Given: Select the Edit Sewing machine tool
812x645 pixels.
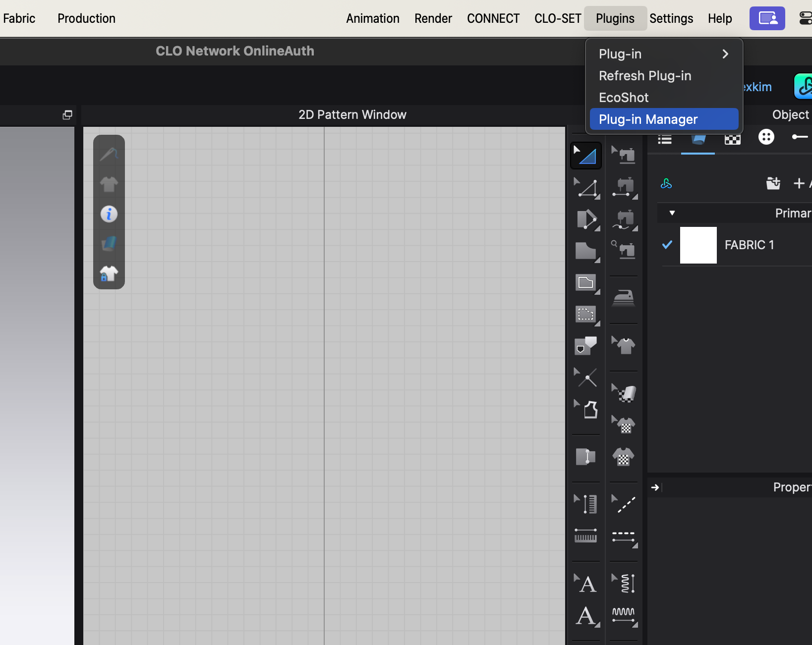Looking at the screenshot, I should [x=624, y=155].
